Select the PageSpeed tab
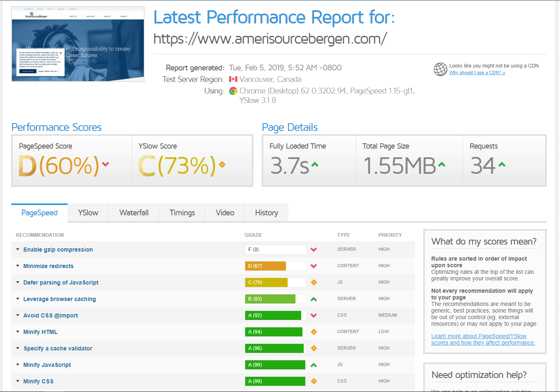Image resolution: width=560 pixels, height=392 pixels. pos(40,213)
